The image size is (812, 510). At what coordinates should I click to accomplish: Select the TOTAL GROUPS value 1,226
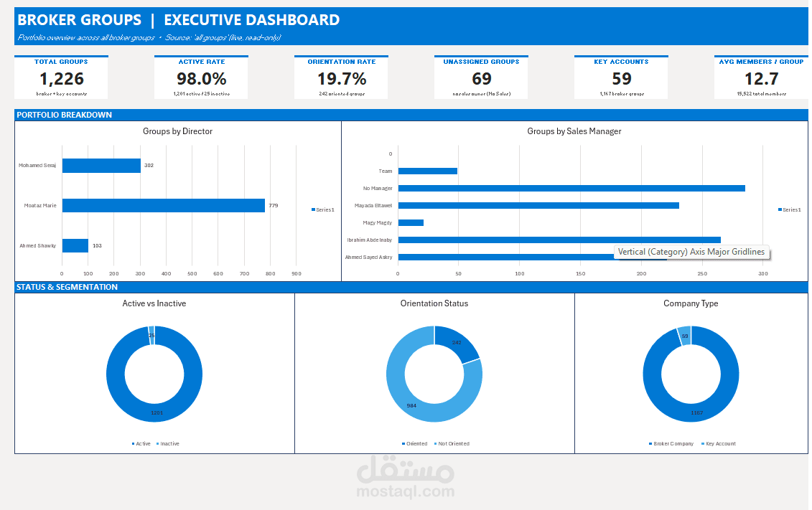pyautogui.click(x=62, y=79)
